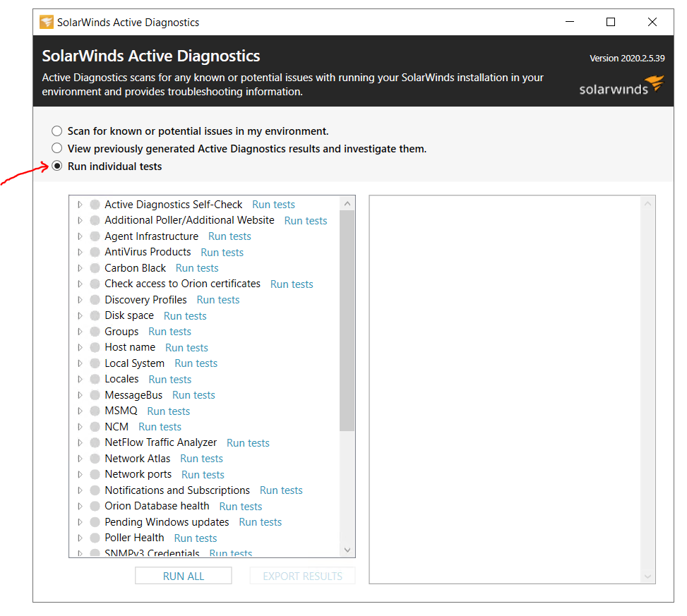
Task: Click test list scrollbar up arrow
Action: [x=347, y=204]
